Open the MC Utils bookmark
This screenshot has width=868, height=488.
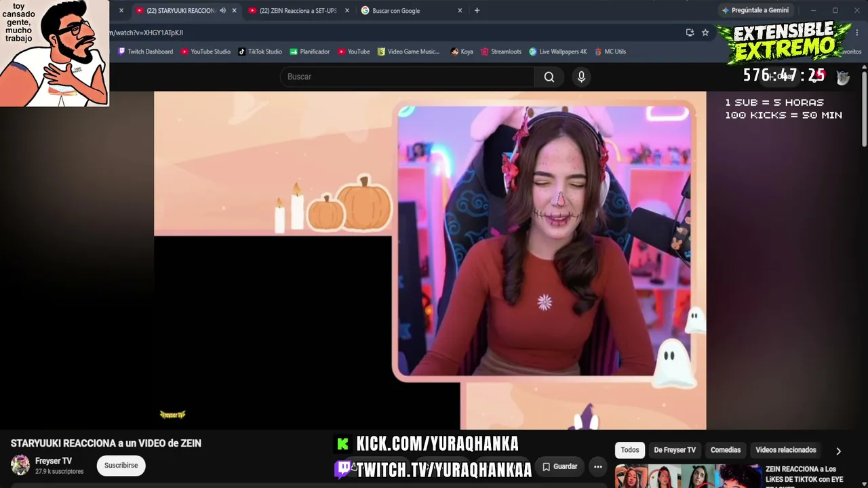pyautogui.click(x=610, y=52)
